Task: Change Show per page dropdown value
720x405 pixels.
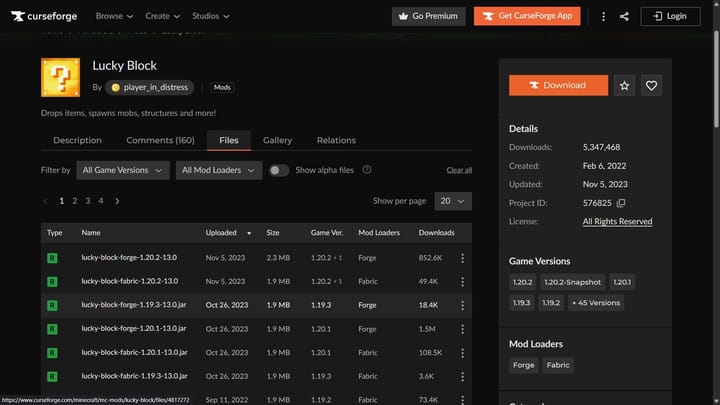Action: [x=453, y=201]
